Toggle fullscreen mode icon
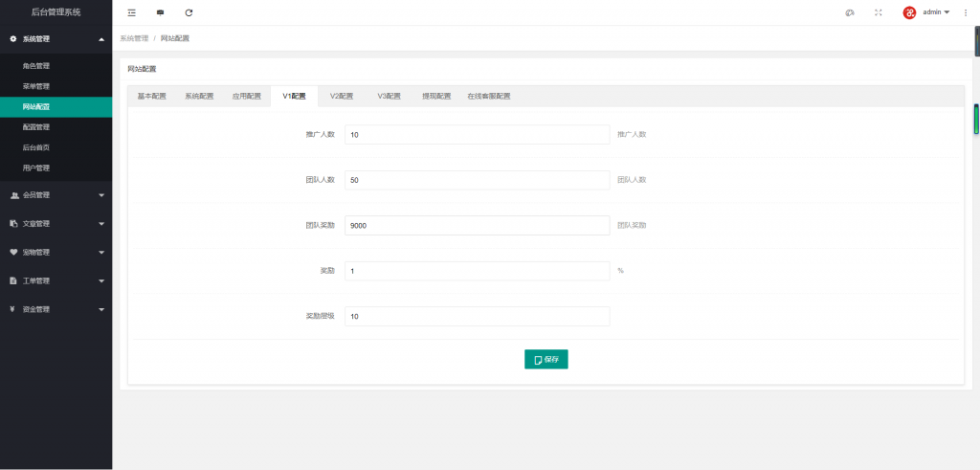The height and width of the screenshot is (470, 980). (x=879, y=12)
